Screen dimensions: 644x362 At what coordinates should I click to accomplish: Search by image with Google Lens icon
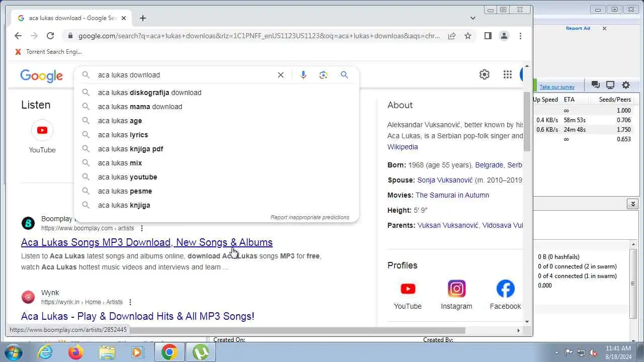[324, 75]
